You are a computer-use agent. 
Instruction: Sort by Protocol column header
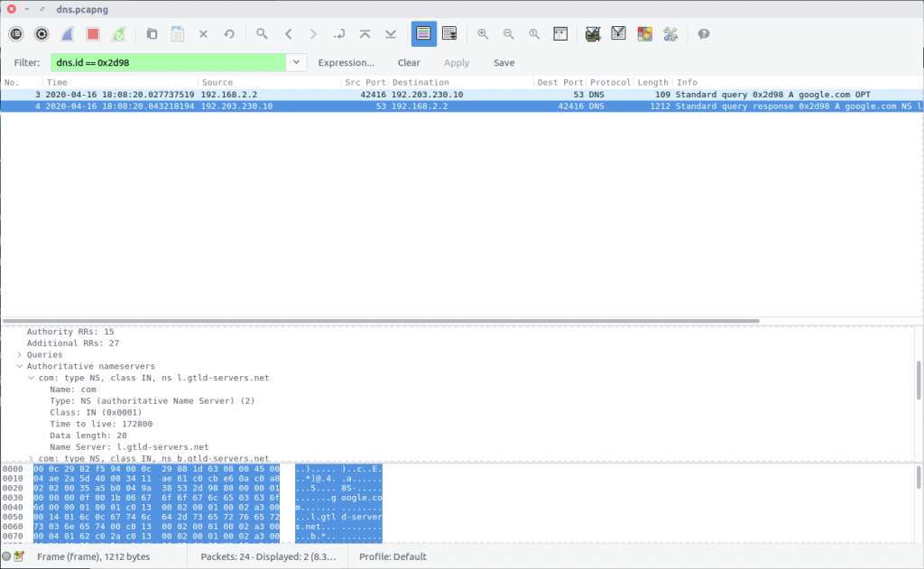click(x=610, y=82)
